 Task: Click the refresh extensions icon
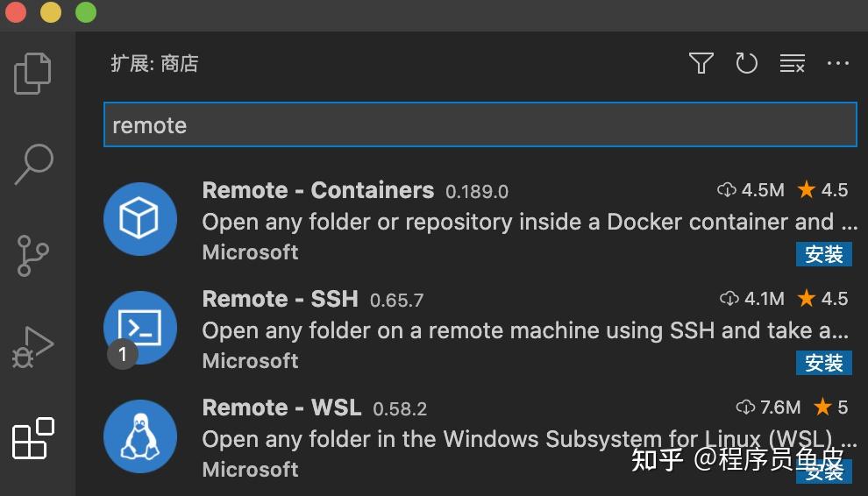point(746,63)
